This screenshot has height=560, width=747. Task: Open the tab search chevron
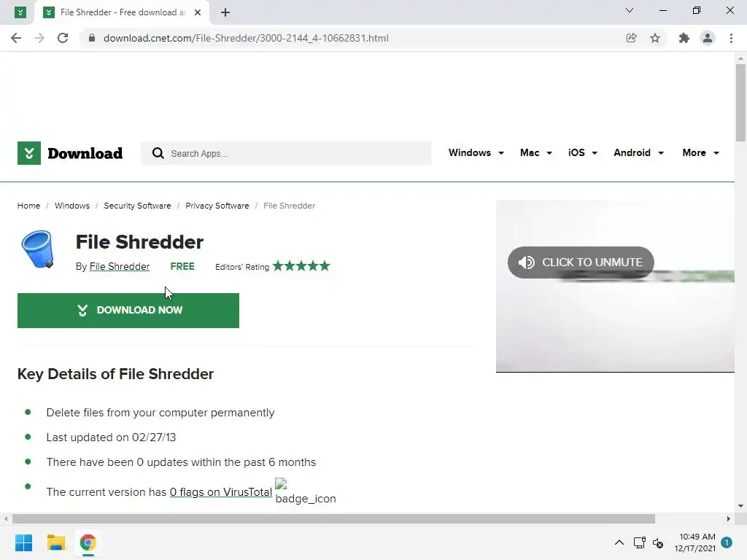(x=630, y=10)
